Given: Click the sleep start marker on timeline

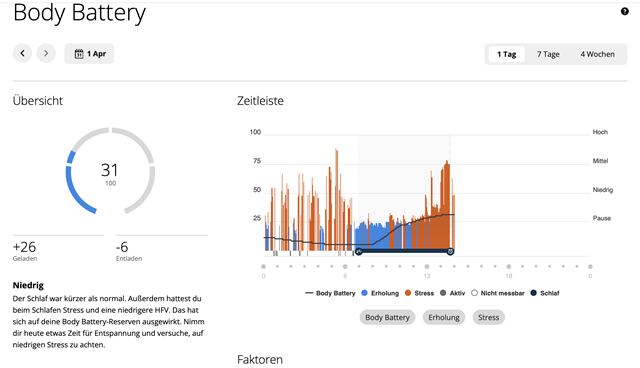Looking at the screenshot, I should point(359,251).
